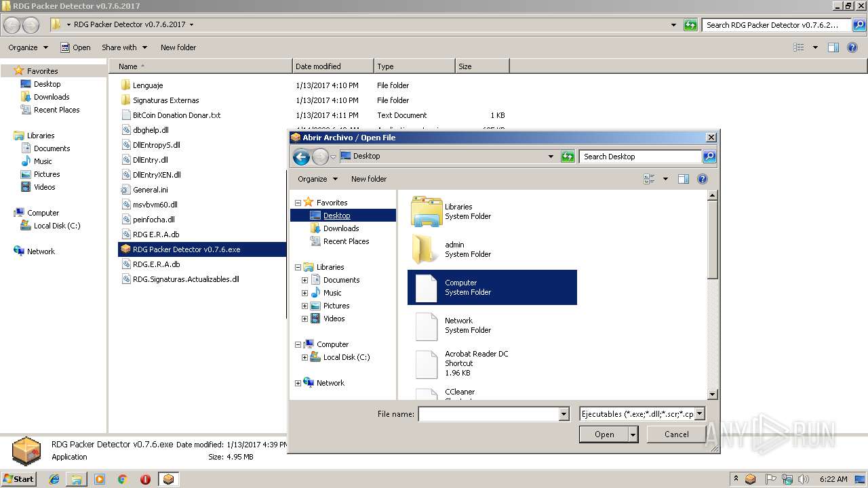Expand Network node in dialog tree
This screenshot has height=488, width=868.
pyautogui.click(x=298, y=383)
